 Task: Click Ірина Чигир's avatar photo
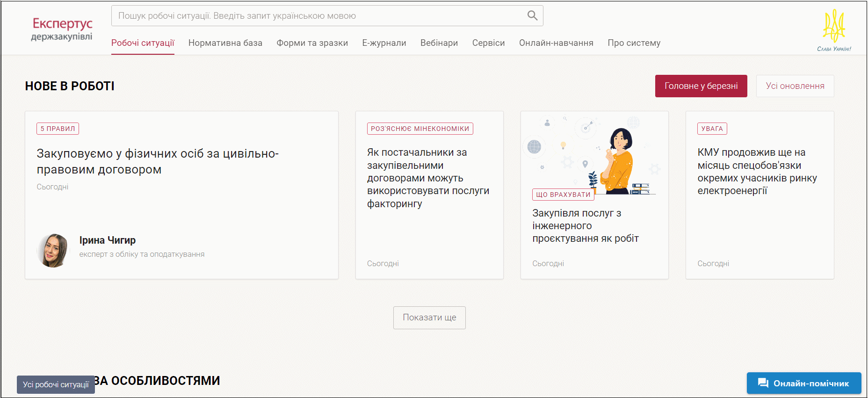[53, 251]
